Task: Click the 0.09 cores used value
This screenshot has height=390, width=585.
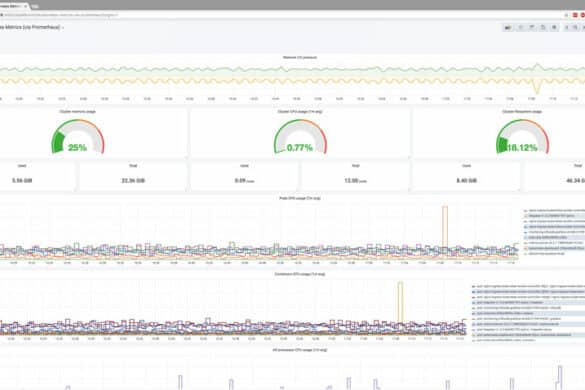Action: point(244,181)
